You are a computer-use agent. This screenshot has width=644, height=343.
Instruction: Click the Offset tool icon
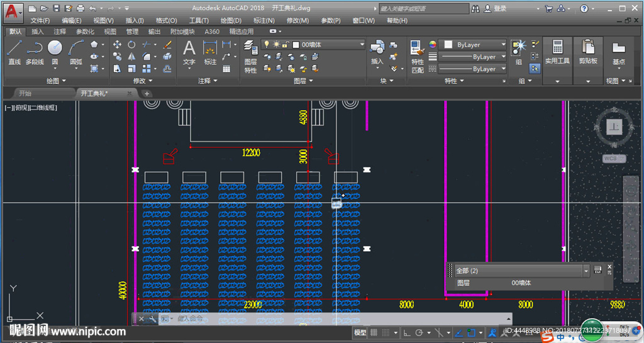[x=167, y=69]
